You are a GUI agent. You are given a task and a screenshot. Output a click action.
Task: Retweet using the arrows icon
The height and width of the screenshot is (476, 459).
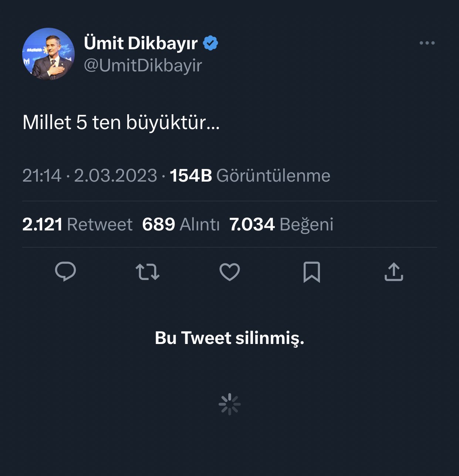(148, 272)
